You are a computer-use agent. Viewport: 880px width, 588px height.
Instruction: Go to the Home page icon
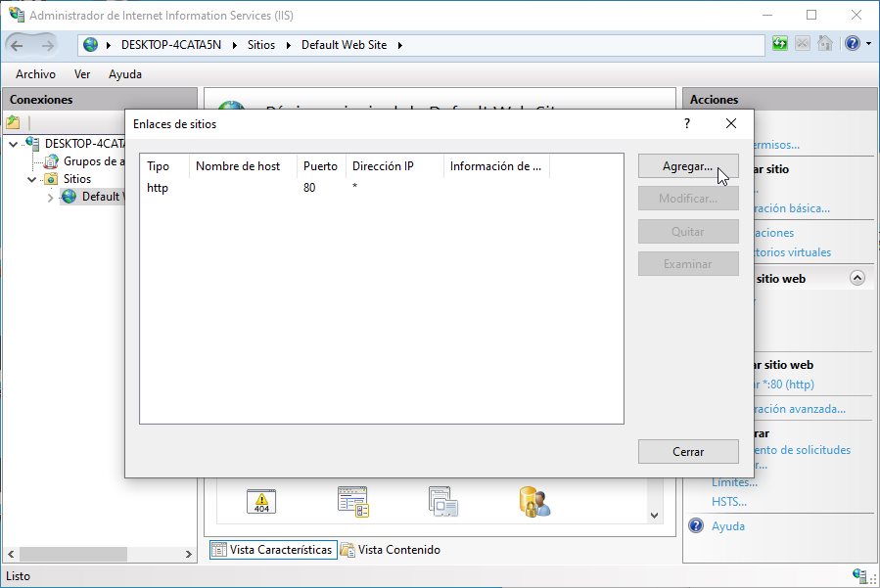click(825, 43)
